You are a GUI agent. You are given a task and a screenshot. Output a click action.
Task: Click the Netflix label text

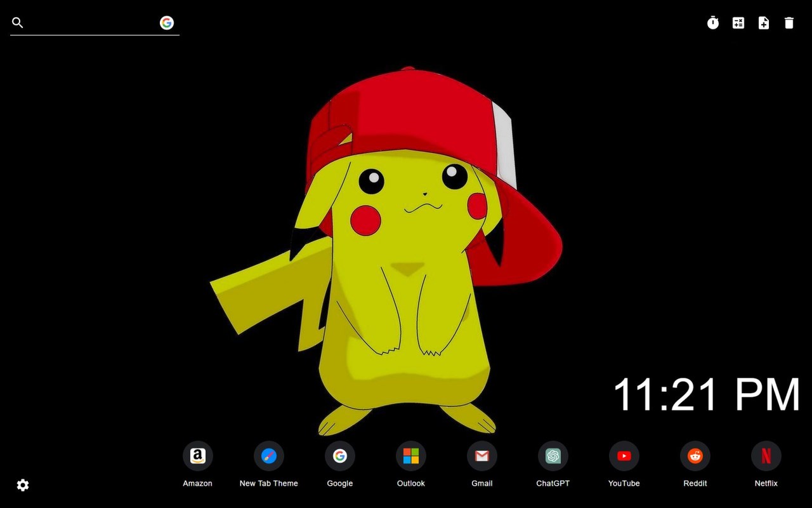766,483
